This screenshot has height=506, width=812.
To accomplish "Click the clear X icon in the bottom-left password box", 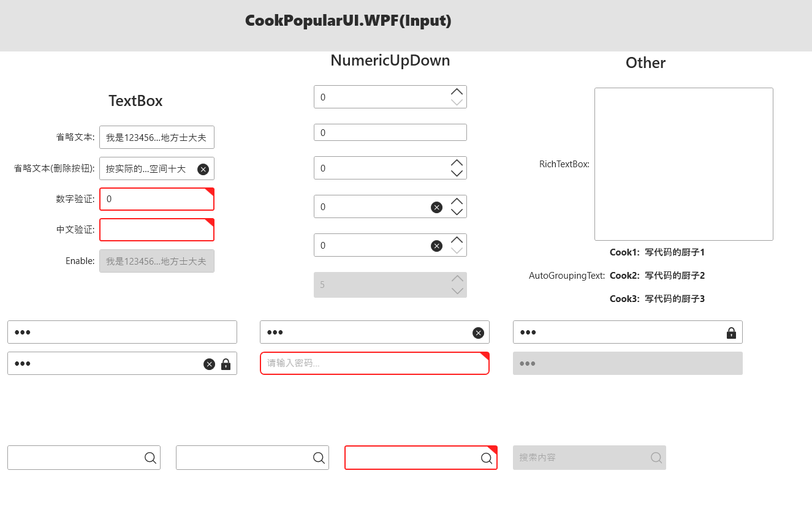I will point(209,364).
